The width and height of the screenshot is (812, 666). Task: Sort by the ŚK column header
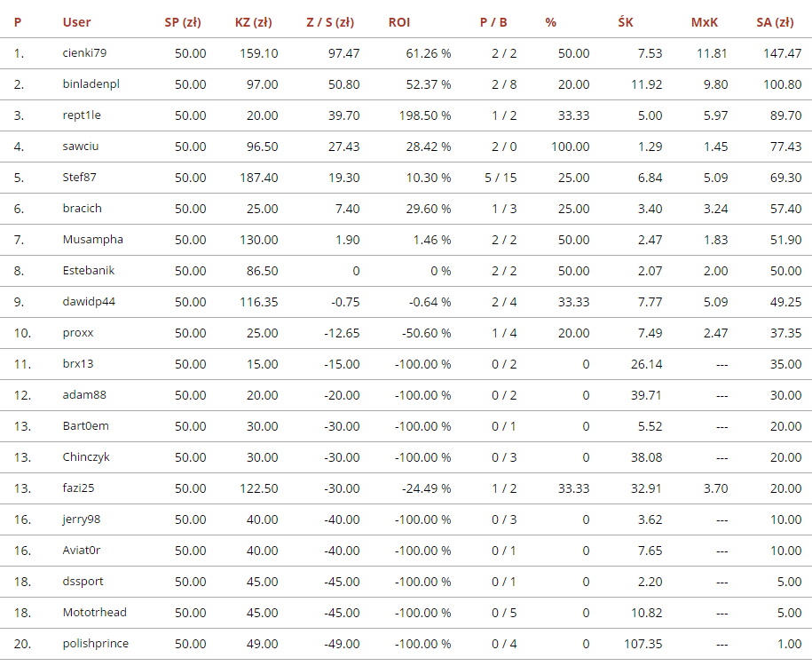coord(626,22)
